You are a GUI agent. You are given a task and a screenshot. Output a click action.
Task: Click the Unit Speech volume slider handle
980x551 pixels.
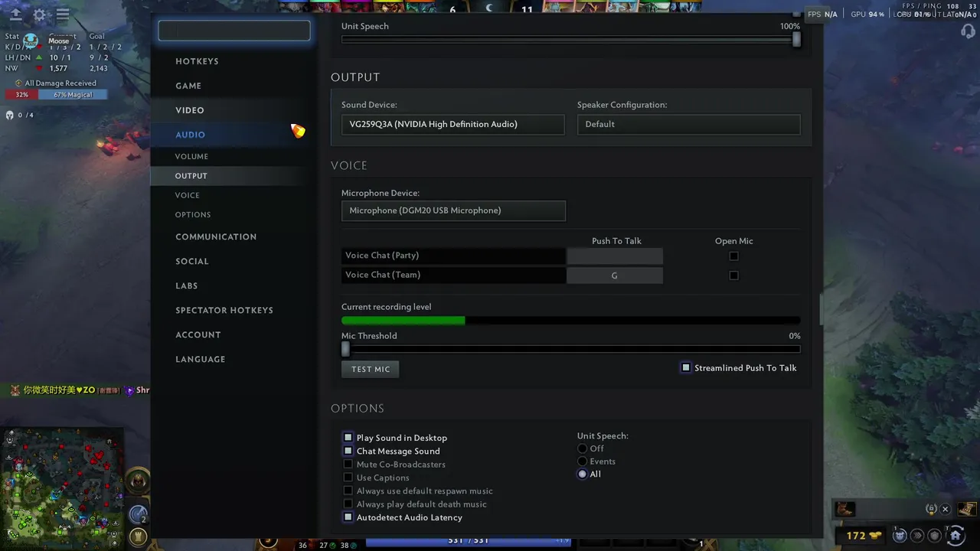pyautogui.click(x=796, y=39)
